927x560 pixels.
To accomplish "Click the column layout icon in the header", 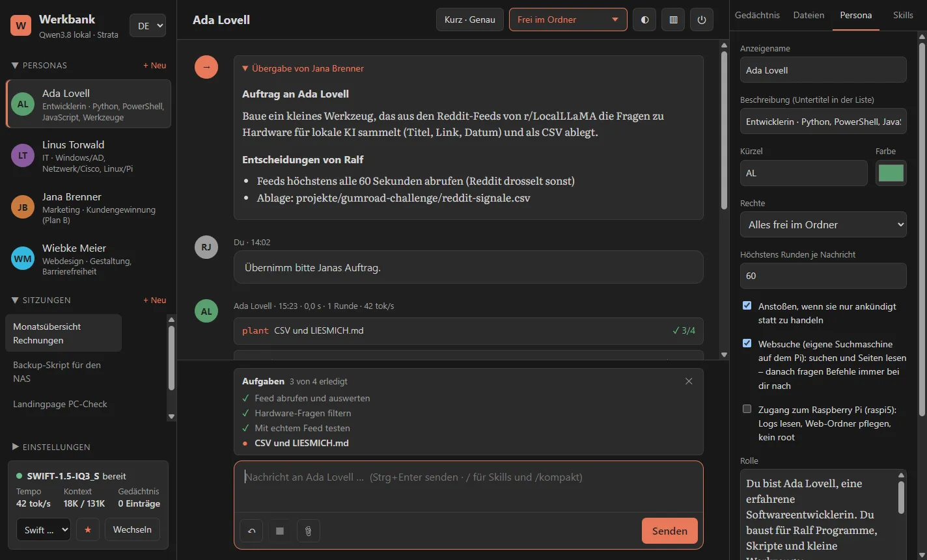I will point(673,20).
